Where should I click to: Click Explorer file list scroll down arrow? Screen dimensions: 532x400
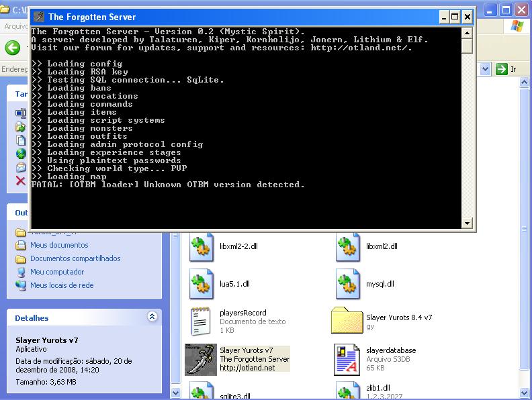(x=524, y=393)
